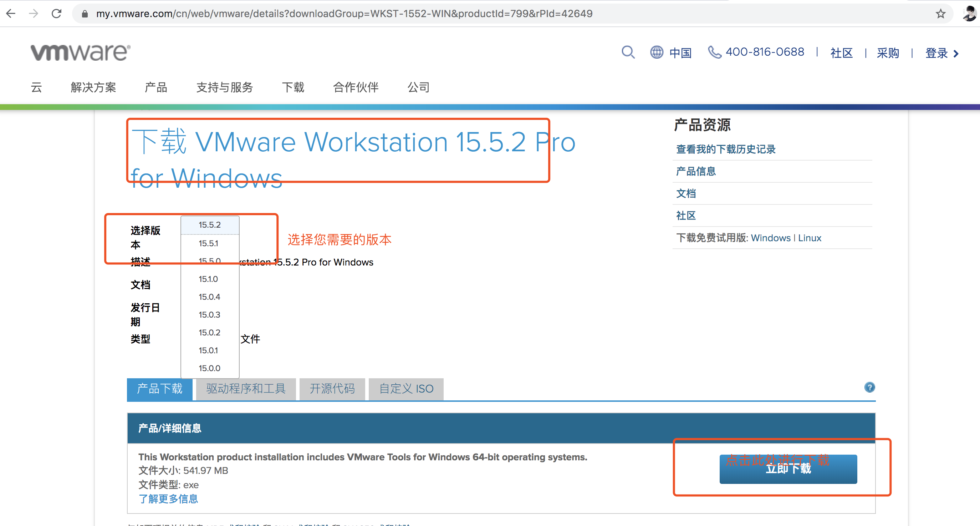Click the browser back arrow
Viewport: 980px width, 526px height.
(x=11, y=14)
